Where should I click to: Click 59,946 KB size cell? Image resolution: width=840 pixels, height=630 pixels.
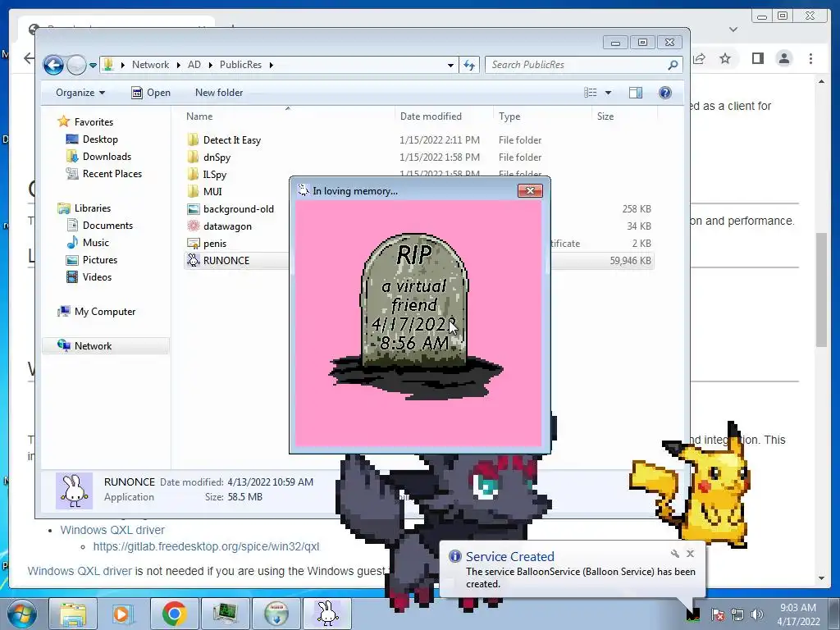pos(630,260)
